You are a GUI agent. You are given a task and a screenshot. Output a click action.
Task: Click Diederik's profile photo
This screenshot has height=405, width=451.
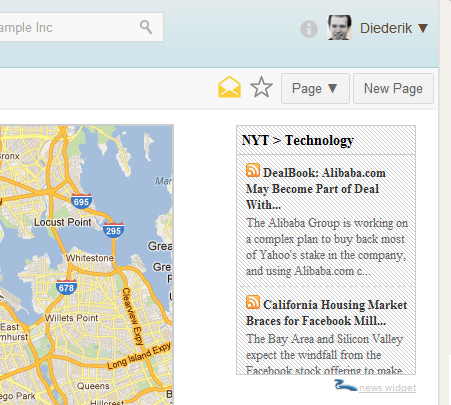tap(339, 28)
